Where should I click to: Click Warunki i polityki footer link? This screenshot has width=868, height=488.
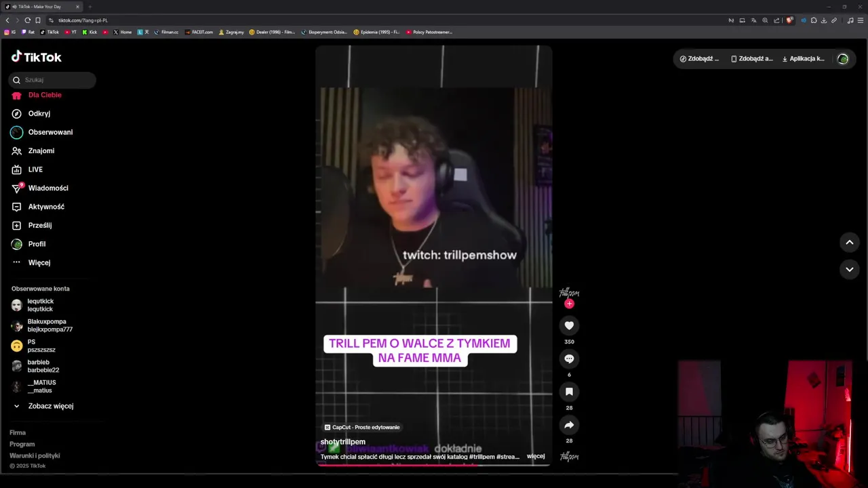tap(35, 455)
